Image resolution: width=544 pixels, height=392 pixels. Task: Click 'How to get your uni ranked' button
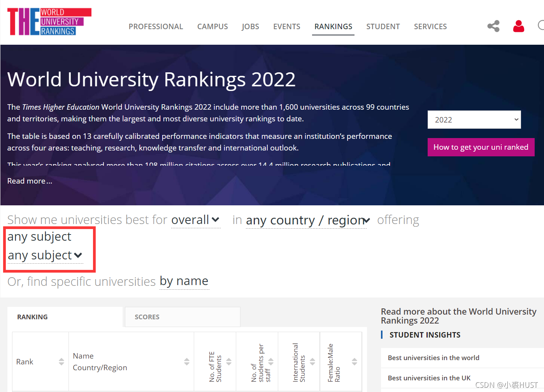point(481,147)
